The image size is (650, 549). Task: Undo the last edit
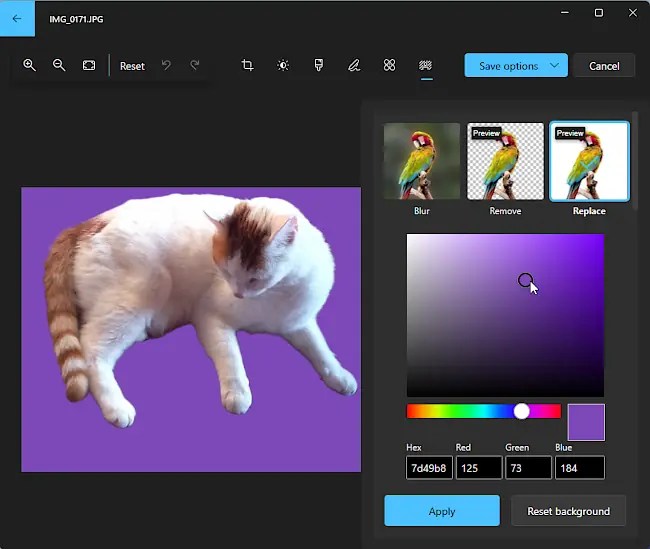166,65
